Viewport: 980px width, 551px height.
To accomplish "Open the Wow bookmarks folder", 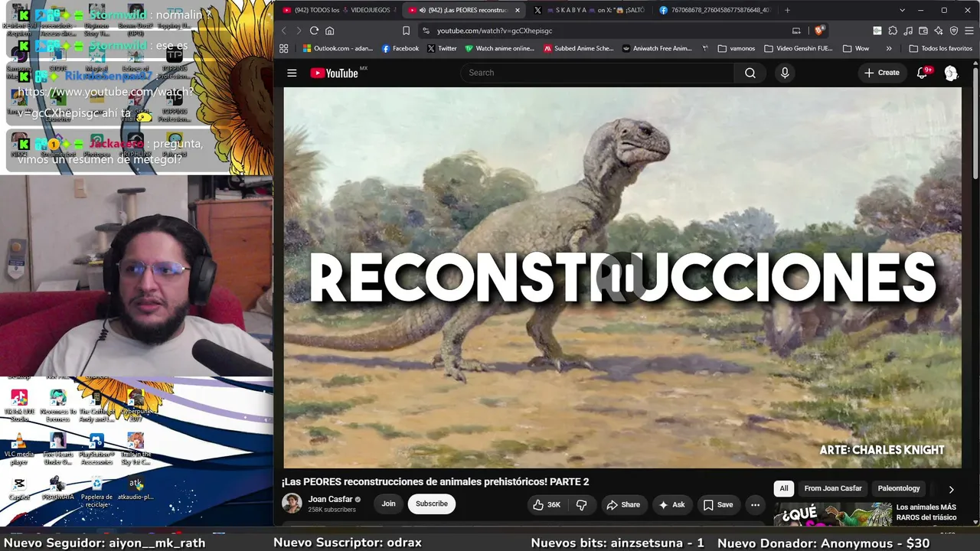I will pos(856,48).
